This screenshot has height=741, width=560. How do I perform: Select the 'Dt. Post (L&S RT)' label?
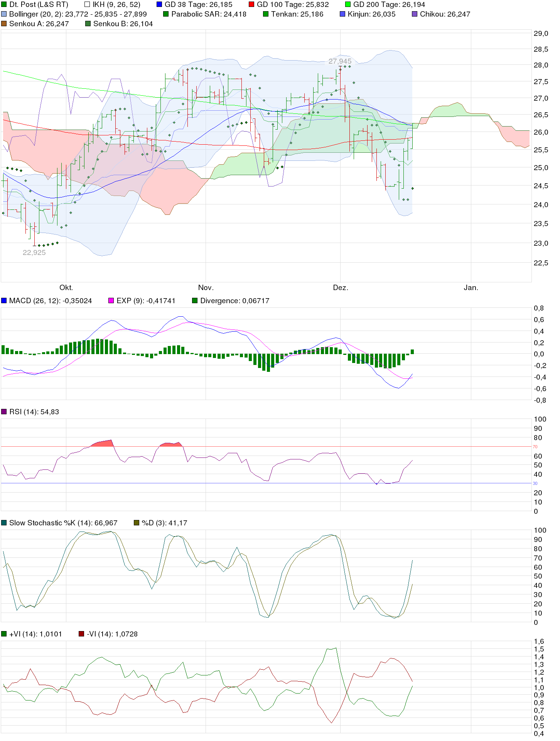pyautogui.click(x=39, y=5)
